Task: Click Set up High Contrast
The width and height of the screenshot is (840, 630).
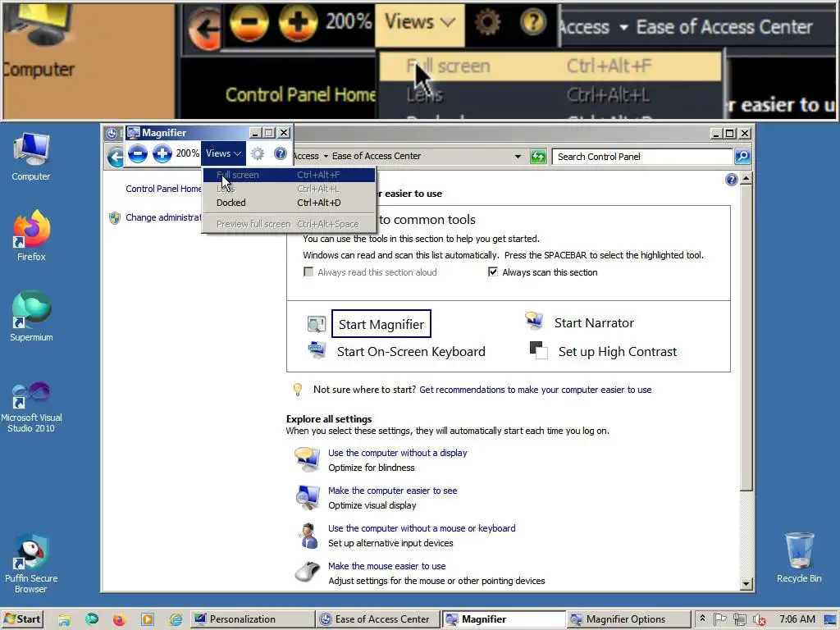Action: tap(618, 351)
